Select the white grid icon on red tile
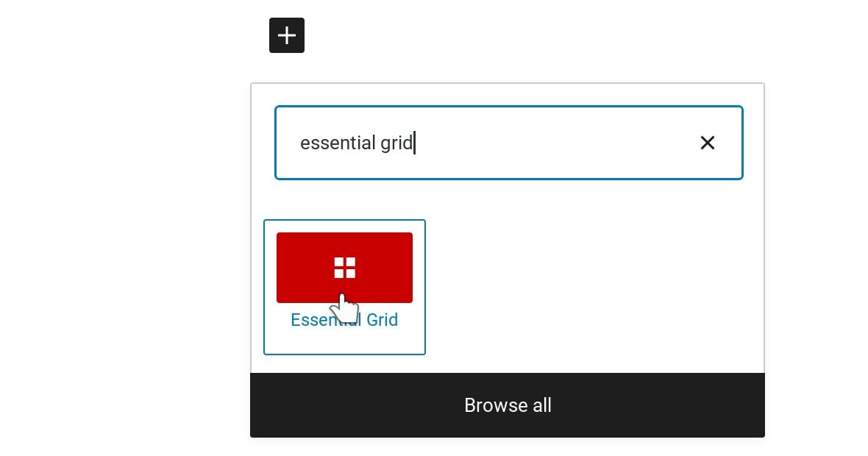 click(x=344, y=268)
